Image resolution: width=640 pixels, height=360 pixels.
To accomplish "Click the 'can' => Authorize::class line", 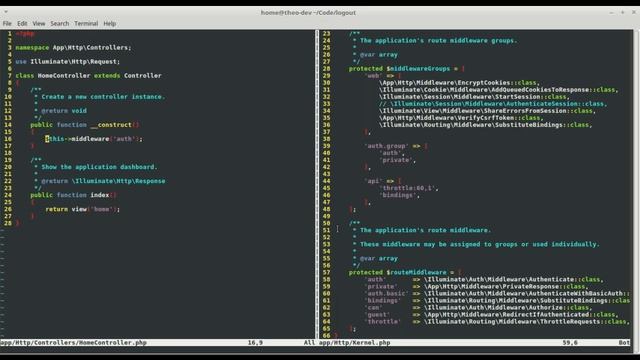I will (478, 307).
